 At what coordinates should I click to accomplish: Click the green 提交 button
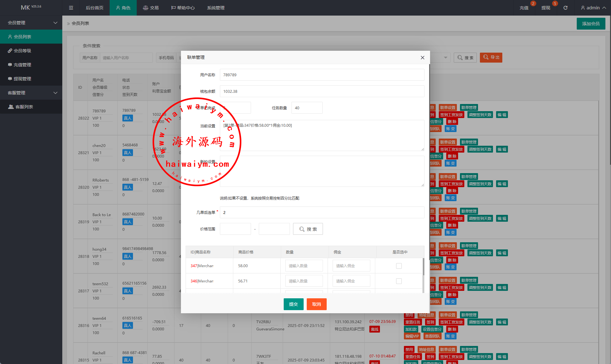[293, 304]
